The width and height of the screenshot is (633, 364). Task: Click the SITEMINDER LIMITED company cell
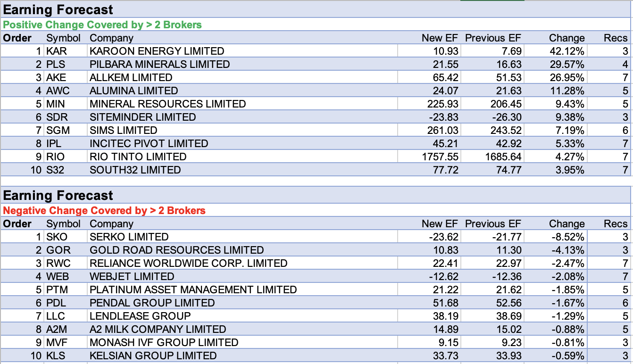pyautogui.click(x=142, y=117)
